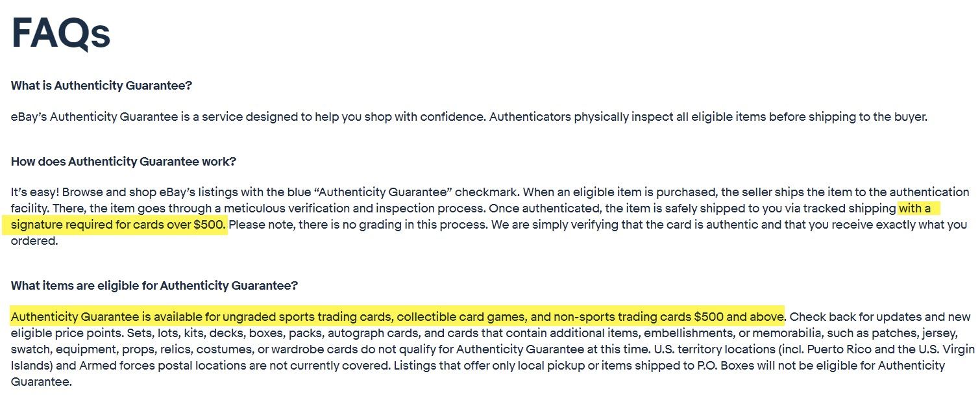
Task: Click the FAQs page heading
Action: coord(61,33)
